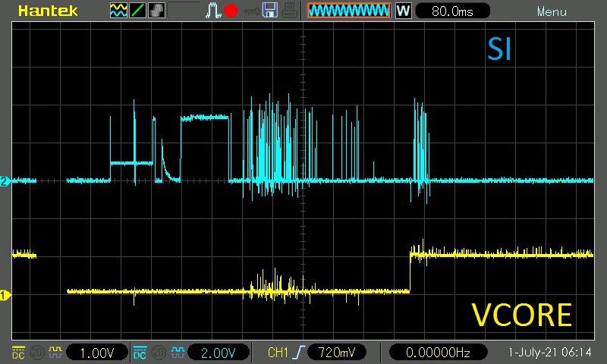Click the waveform memory overview bar

349,11
